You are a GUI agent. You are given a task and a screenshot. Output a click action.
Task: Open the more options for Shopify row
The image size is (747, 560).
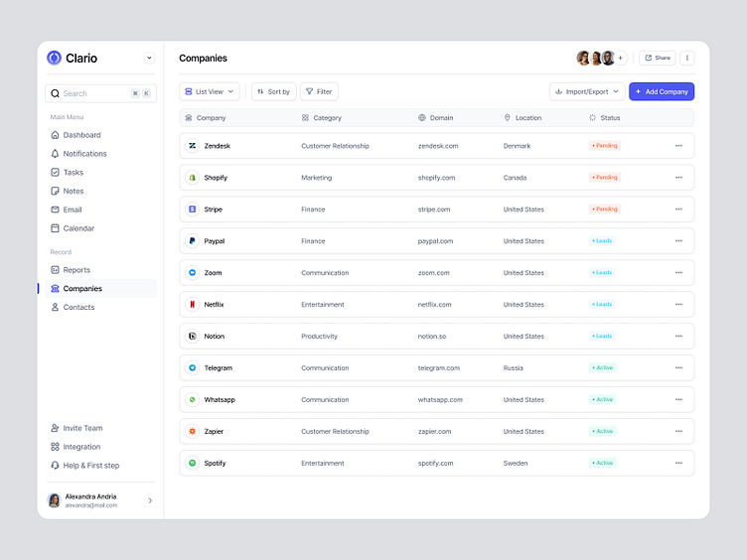coord(678,178)
